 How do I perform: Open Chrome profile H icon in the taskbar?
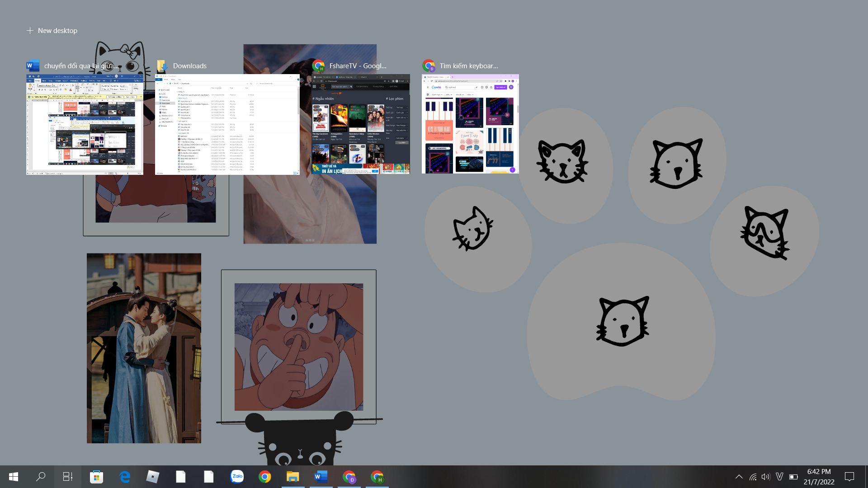pyautogui.click(x=377, y=477)
